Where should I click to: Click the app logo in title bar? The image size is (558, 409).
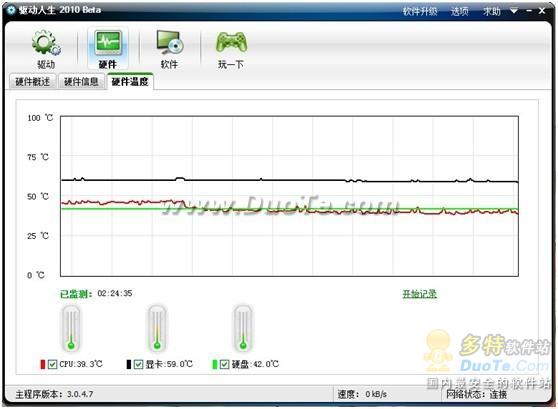(x=11, y=10)
